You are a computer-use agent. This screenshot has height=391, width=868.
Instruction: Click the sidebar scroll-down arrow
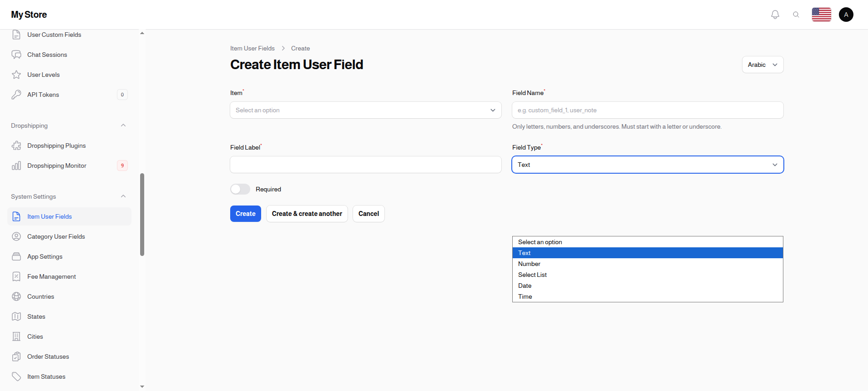(142, 386)
